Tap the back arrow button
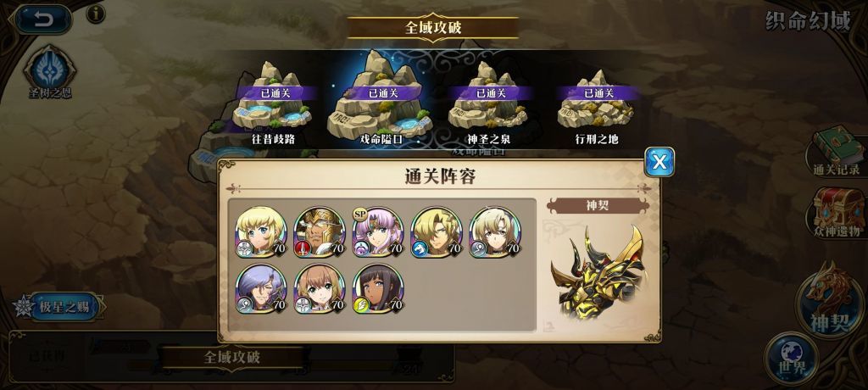 (42, 19)
